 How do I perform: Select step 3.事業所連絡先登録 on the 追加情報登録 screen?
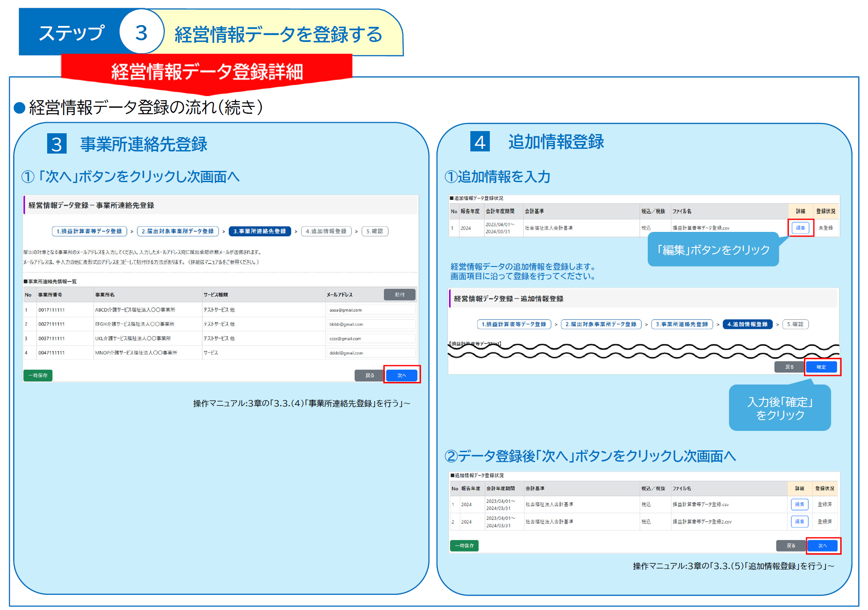tap(682, 324)
